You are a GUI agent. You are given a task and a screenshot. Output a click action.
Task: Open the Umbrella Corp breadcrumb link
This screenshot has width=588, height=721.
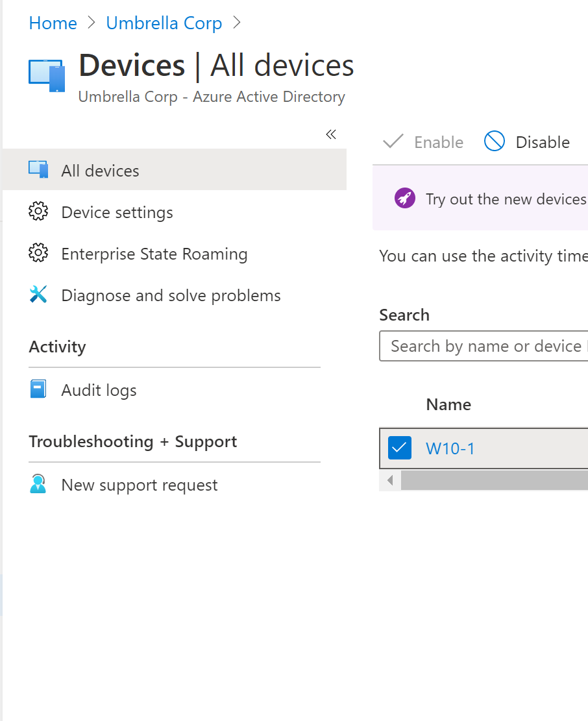tap(164, 23)
